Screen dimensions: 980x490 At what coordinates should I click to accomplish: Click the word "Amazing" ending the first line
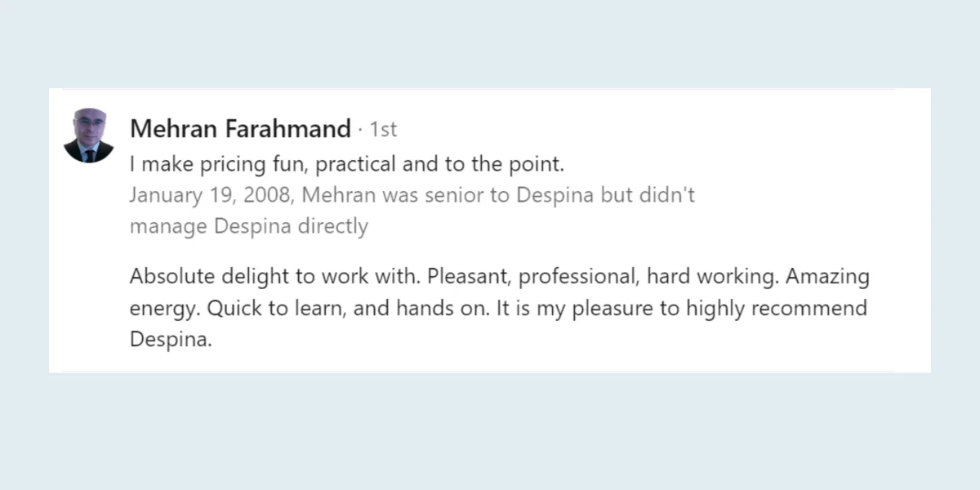tap(829, 277)
